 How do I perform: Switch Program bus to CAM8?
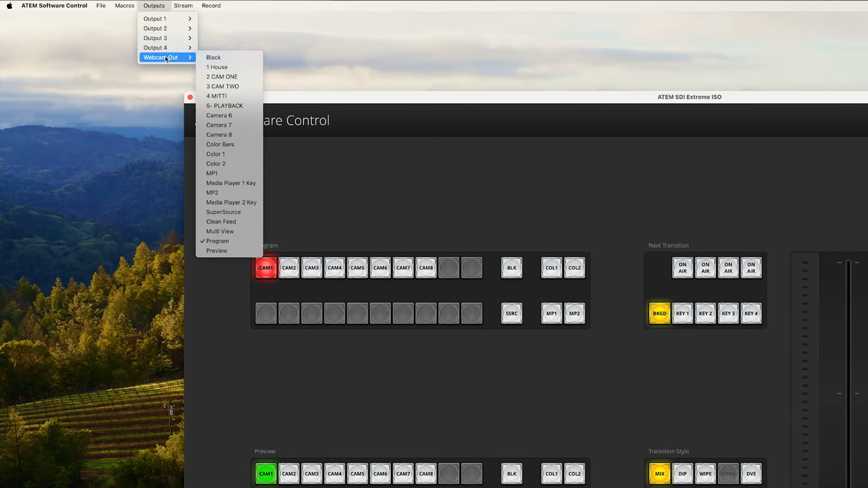[x=426, y=268]
